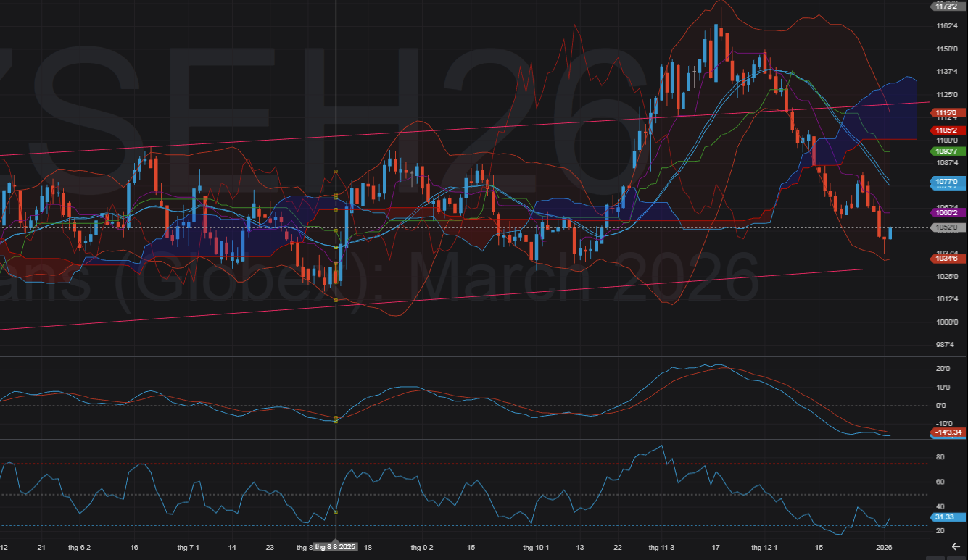This screenshot has width=968, height=560.
Task: Click the gray 1052'0 current price tag
Action: click(x=947, y=227)
